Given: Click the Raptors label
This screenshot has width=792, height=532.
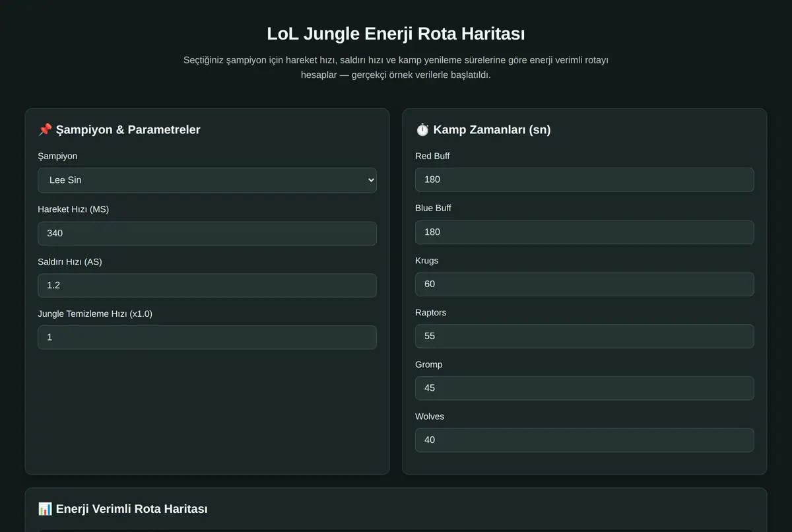Looking at the screenshot, I should click(x=431, y=312).
